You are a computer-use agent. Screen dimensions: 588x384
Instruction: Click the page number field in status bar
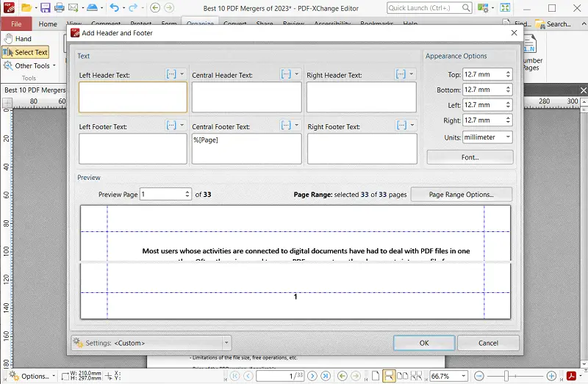click(280, 376)
